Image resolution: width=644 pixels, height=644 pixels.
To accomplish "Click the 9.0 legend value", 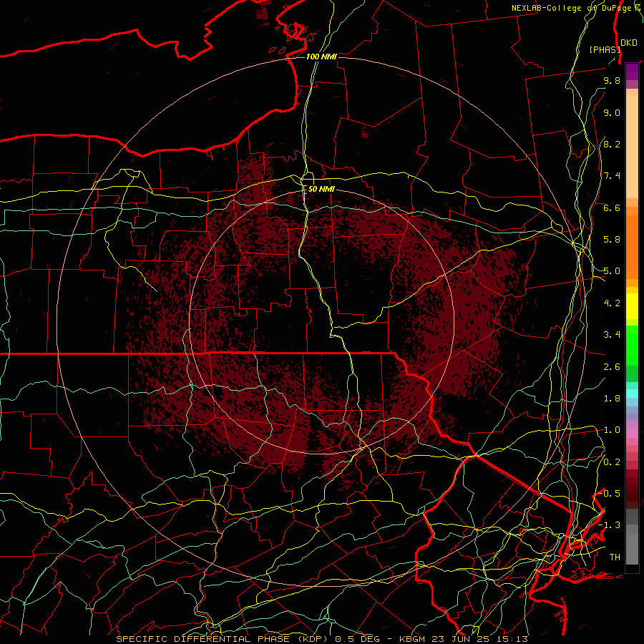I will pyautogui.click(x=612, y=112).
